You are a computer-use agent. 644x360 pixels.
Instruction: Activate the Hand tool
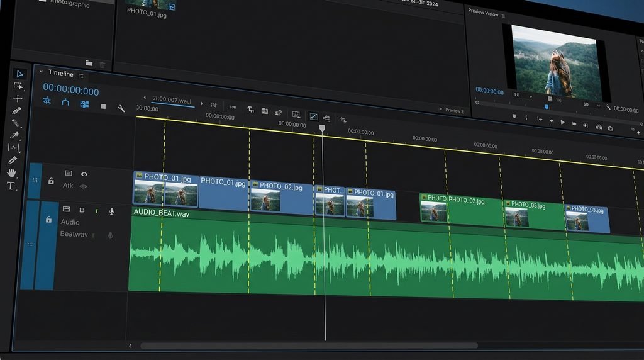point(12,172)
